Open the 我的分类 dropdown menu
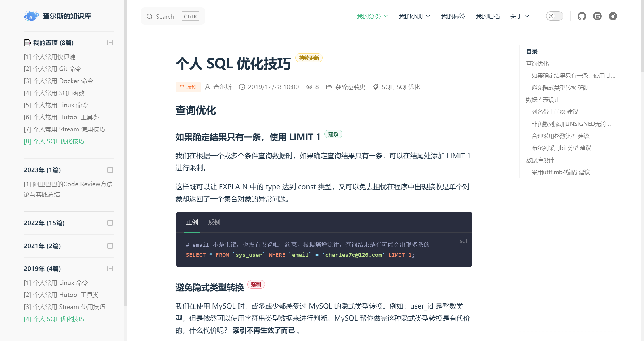 pos(372,16)
